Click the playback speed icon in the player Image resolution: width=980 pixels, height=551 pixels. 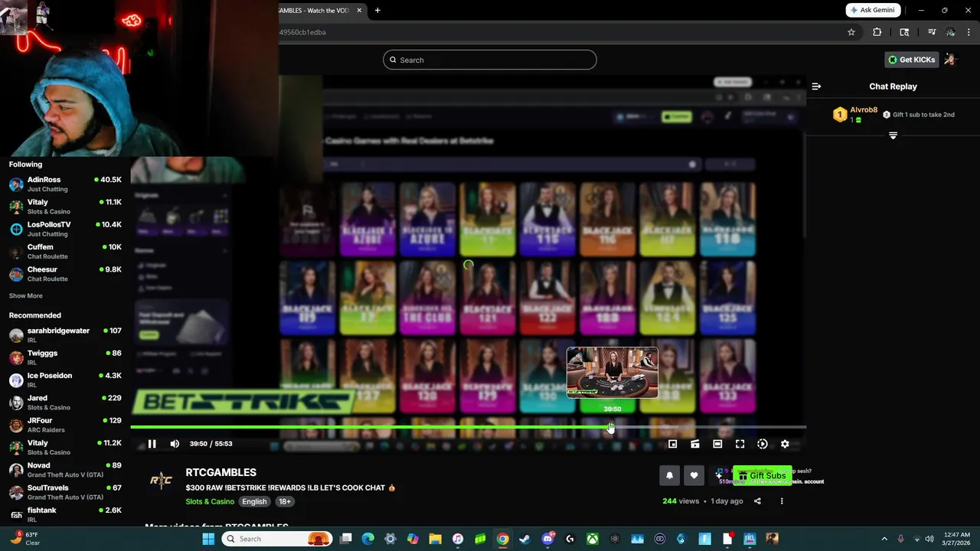[x=763, y=444]
